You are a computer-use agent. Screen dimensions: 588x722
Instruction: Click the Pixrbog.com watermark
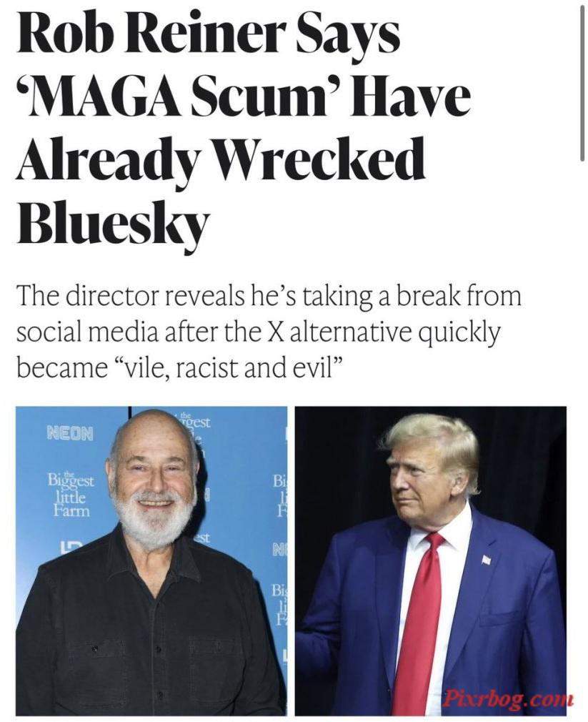point(508,699)
